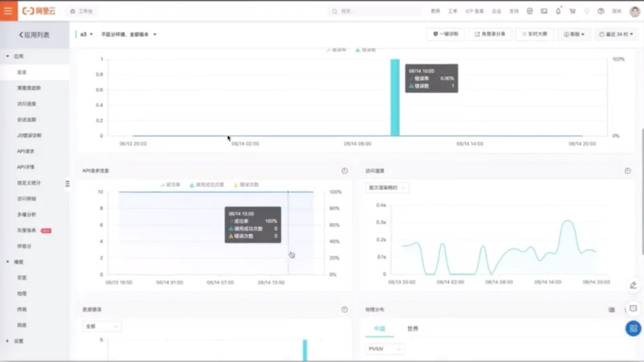The image size is (644, 362).
Task: Toggle the 成功率 legend in API chart
Action: 170,185
